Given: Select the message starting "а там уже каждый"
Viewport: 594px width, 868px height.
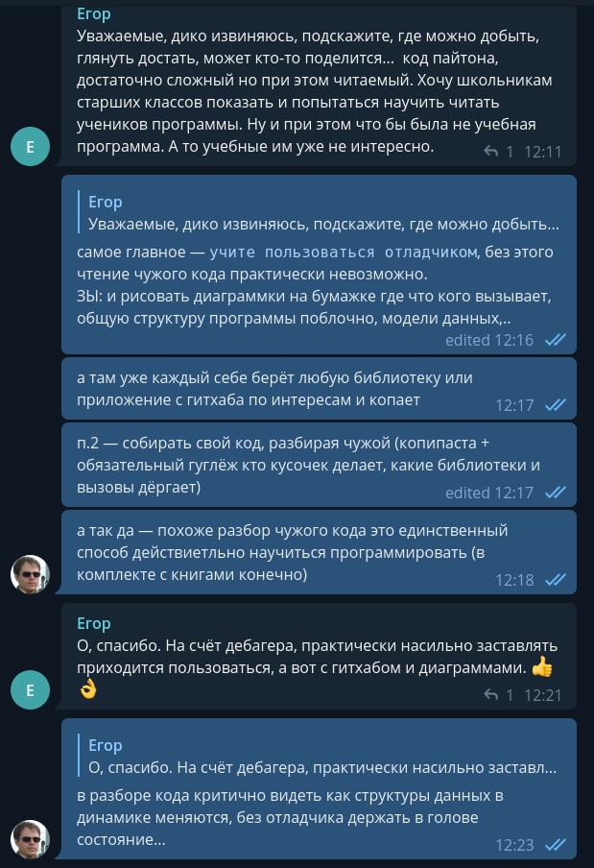Looking at the screenshot, I should pos(320,389).
